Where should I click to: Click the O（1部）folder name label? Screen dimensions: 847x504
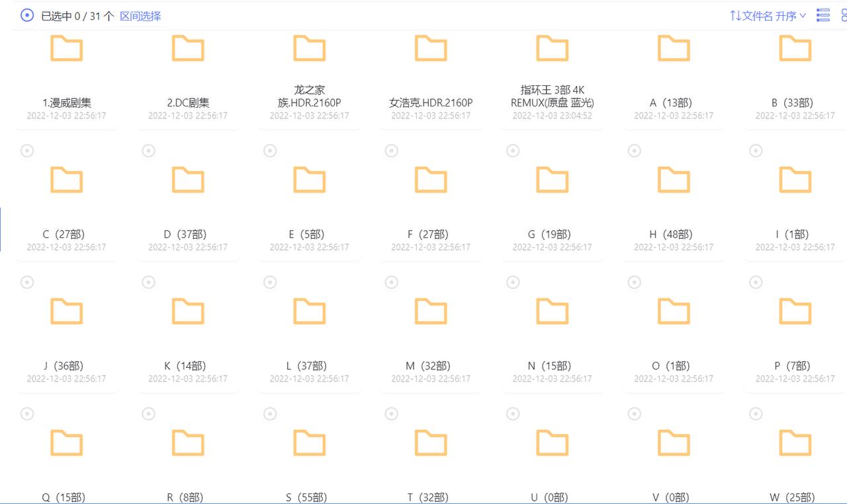(671, 366)
